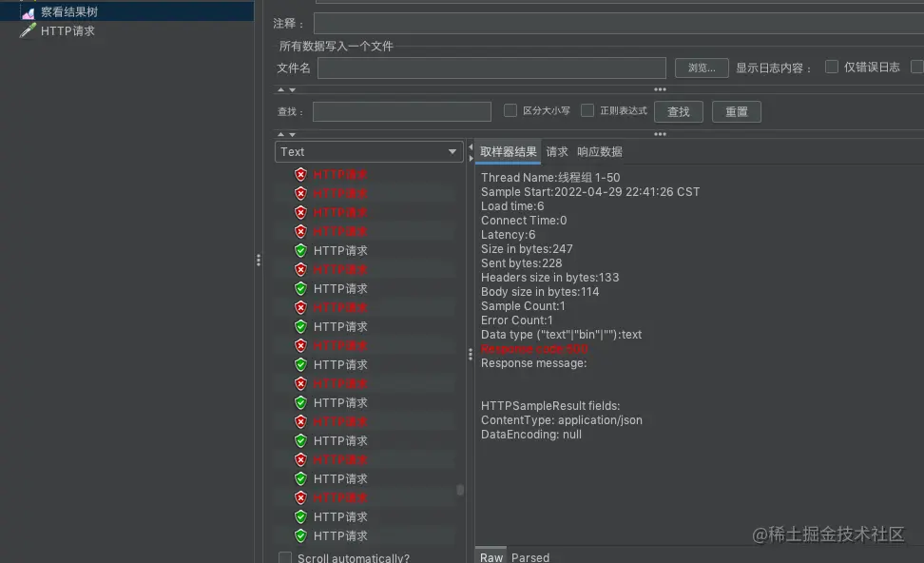Enable the 区分大小写 checkbox
Image resolution: width=924 pixels, height=563 pixels.
[510, 110]
